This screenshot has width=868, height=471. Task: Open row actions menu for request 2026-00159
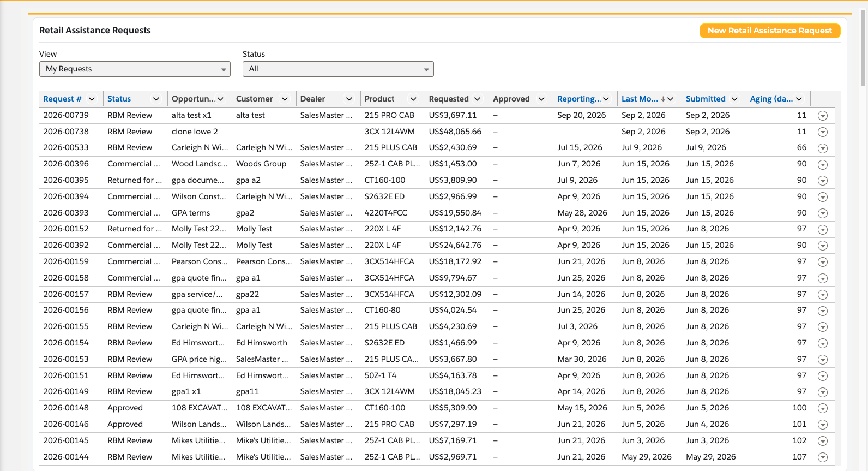823,262
